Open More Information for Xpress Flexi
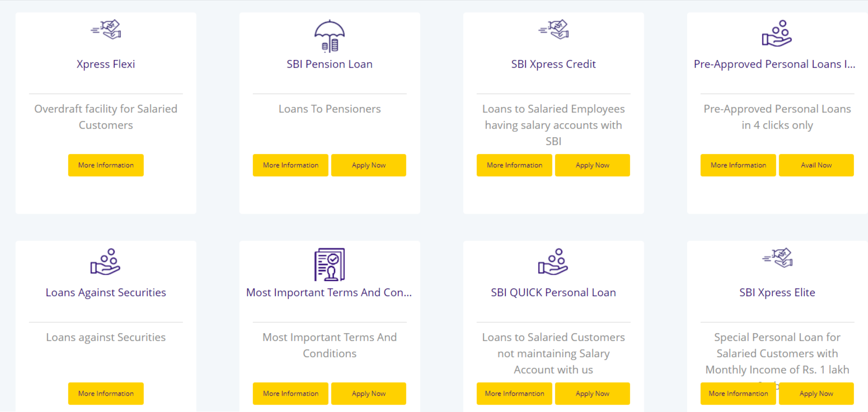Viewport: 868px width, 412px height. (x=106, y=165)
